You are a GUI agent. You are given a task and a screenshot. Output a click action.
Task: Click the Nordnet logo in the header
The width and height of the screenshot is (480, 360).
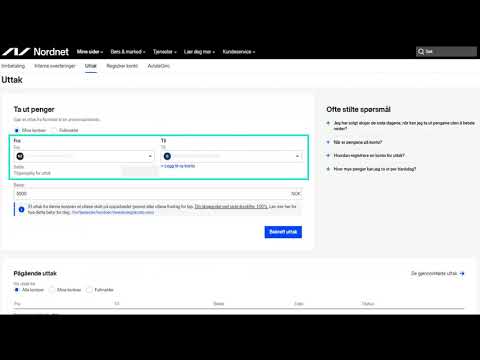pyautogui.click(x=35, y=52)
